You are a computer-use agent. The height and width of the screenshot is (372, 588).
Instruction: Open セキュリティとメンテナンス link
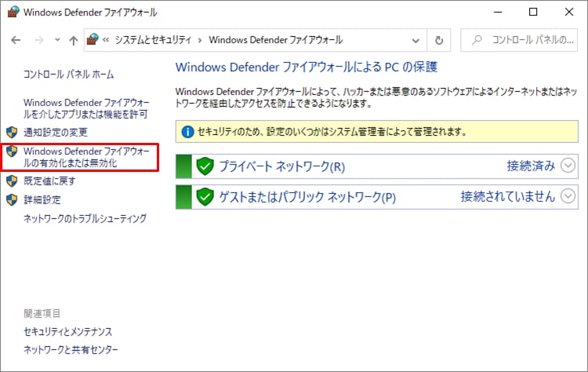point(68,331)
